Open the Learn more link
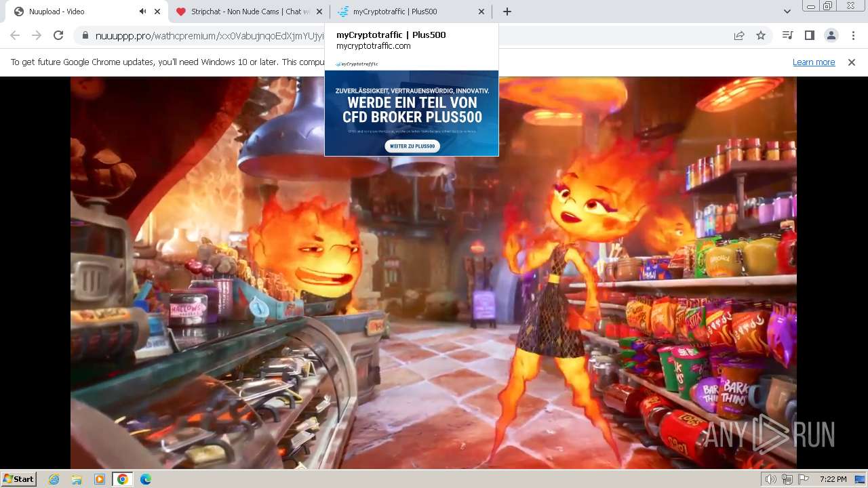This screenshot has height=488, width=868. (x=814, y=62)
